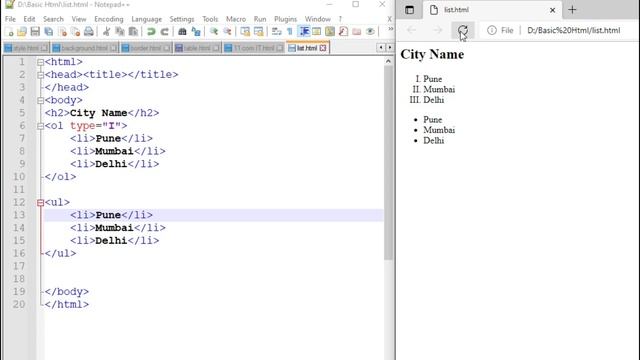Click the City Name heading in the browser
This screenshot has height=360, width=640.
coord(432,55)
